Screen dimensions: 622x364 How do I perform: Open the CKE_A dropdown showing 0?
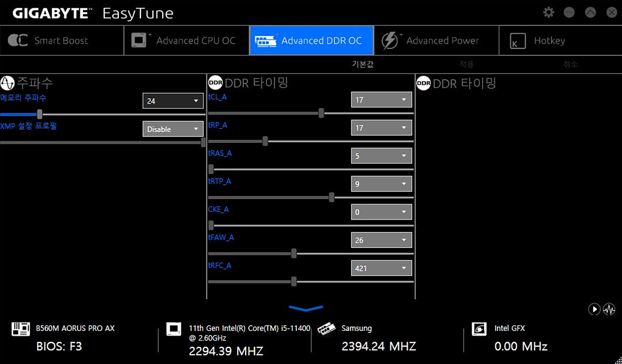pos(381,212)
